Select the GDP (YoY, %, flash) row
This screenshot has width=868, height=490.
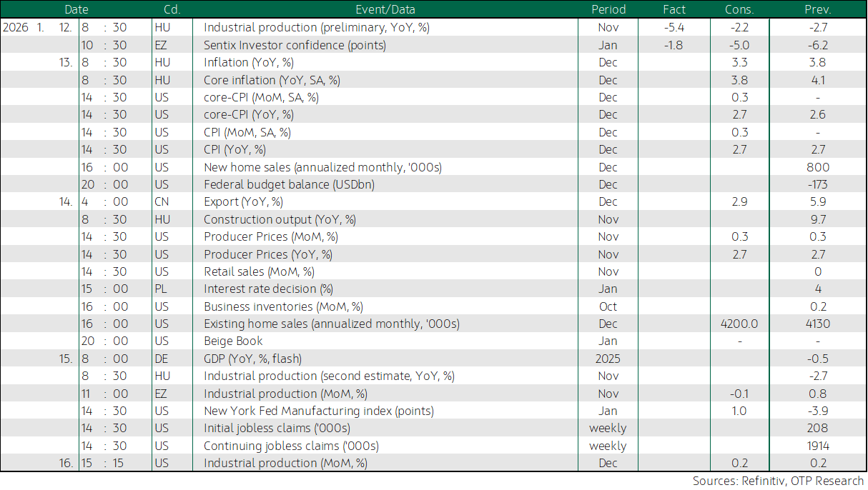(433, 359)
